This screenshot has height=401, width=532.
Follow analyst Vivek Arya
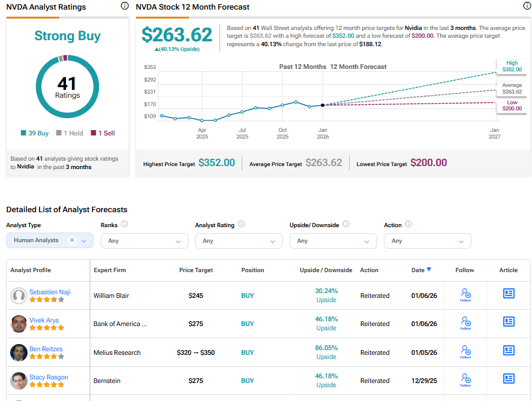click(x=465, y=323)
